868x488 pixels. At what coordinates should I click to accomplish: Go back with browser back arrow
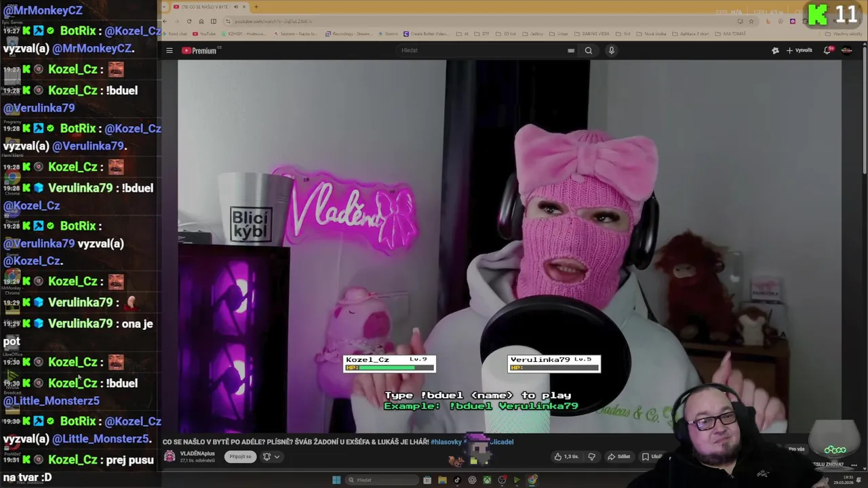[x=165, y=21]
